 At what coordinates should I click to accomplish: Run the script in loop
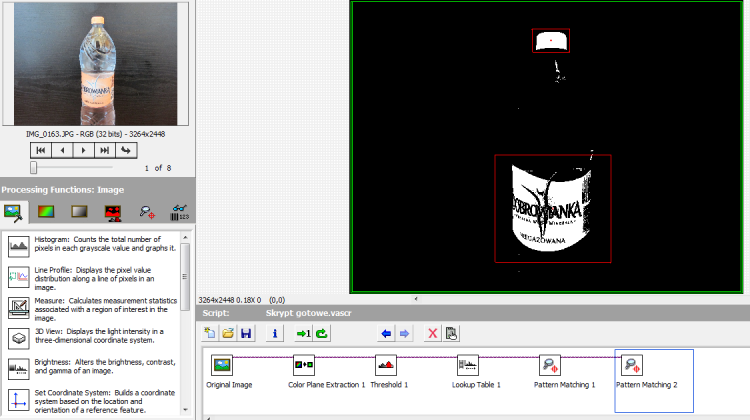pyautogui.click(x=321, y=333)
